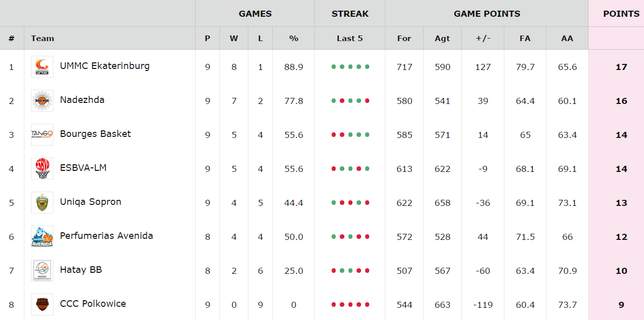The width and height of the screenshot is (644, 320).
Task: Click UMMC Ekaterinburg's first green streak dot
Action: (x=334, y=67)
